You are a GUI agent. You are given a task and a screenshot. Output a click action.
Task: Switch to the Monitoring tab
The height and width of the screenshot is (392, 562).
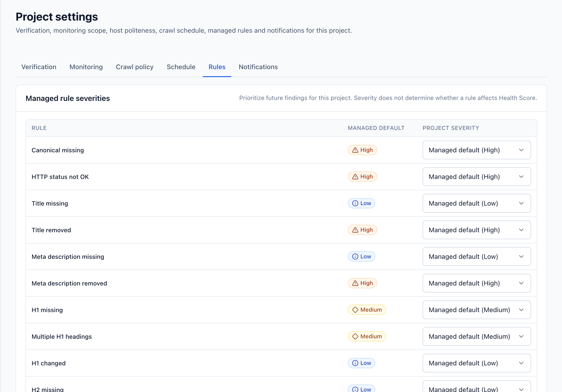86,67
